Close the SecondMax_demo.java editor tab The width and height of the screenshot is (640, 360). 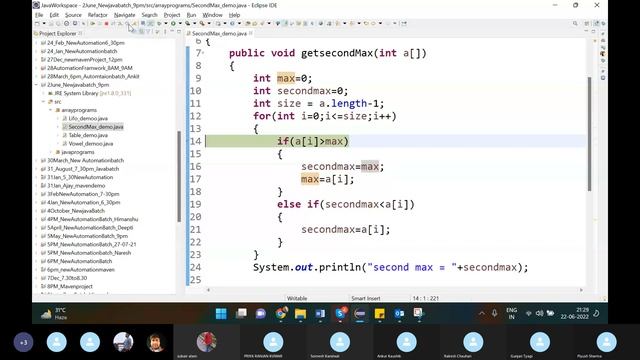[x=251, y=33]
